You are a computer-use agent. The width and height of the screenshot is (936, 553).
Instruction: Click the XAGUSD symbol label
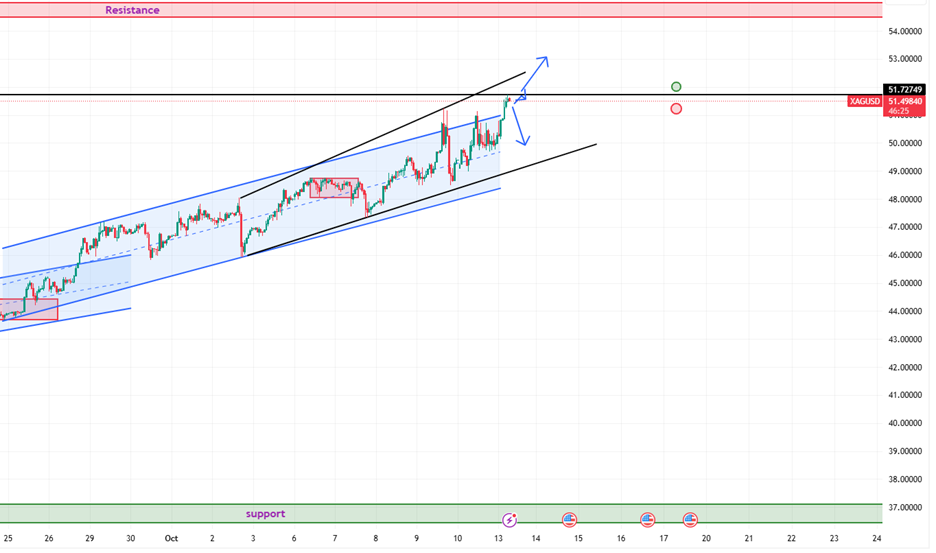click(864, 101)
